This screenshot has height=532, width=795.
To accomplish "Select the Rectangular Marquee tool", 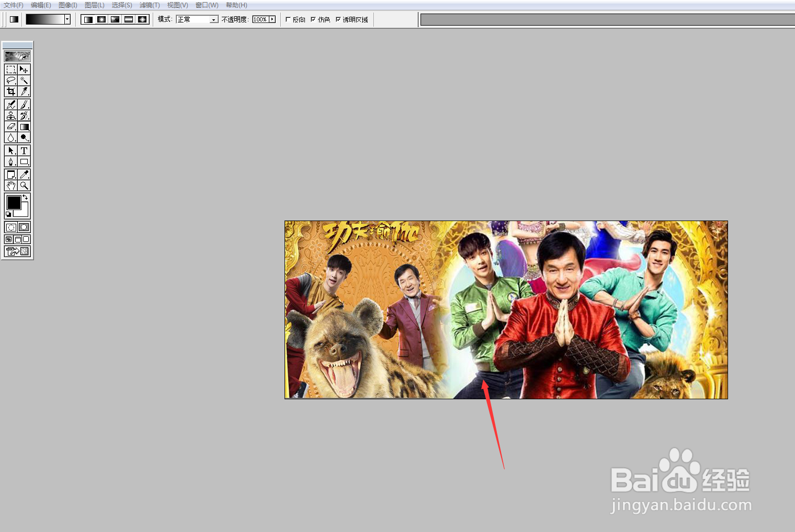I will (x=10, y=70).
